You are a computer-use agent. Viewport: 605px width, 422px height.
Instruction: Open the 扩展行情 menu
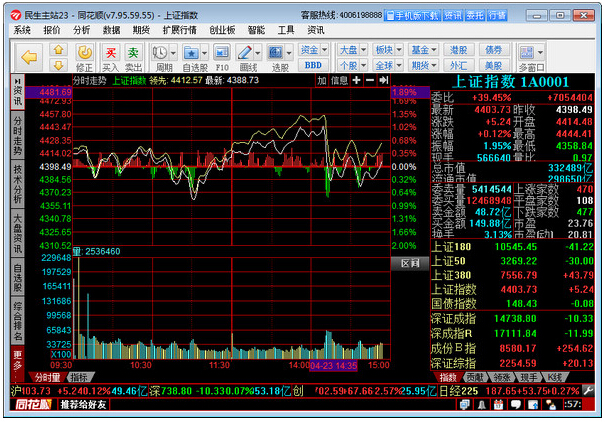click(179, 30)
